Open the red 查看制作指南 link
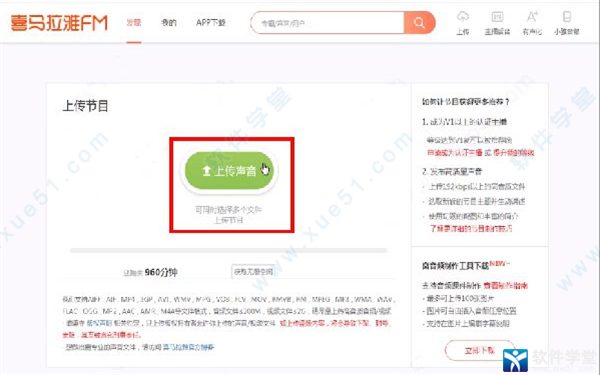This screenshot has width=600, height=375. (505, 285)
